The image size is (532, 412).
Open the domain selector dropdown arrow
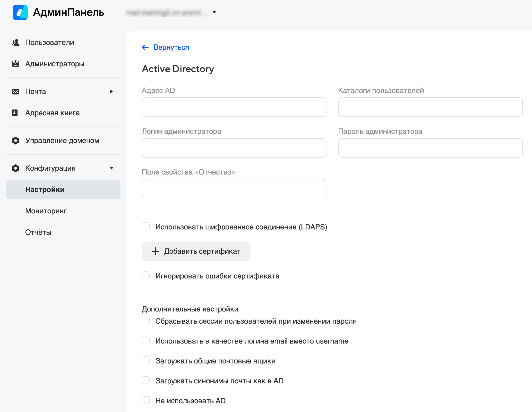coord(214,12)
